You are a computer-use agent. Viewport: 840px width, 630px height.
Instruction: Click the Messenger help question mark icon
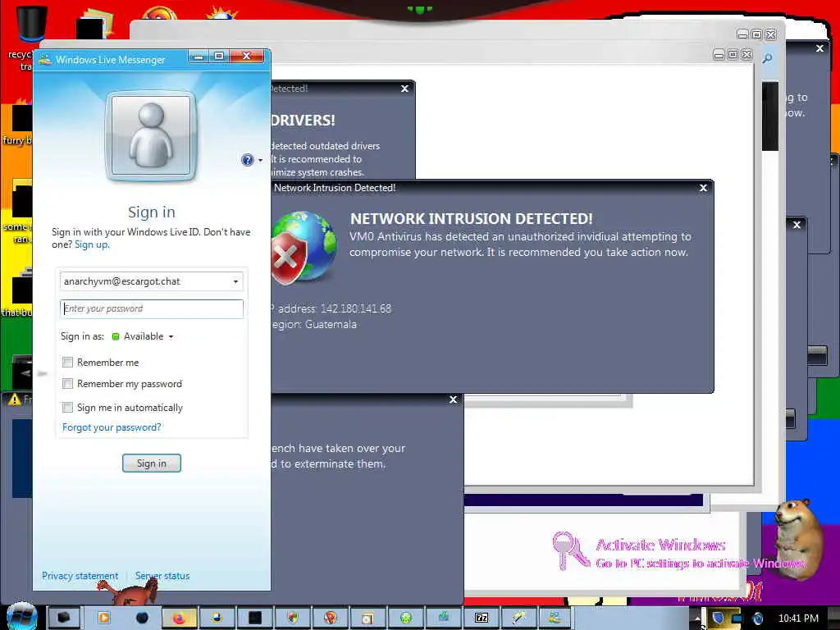247,160
